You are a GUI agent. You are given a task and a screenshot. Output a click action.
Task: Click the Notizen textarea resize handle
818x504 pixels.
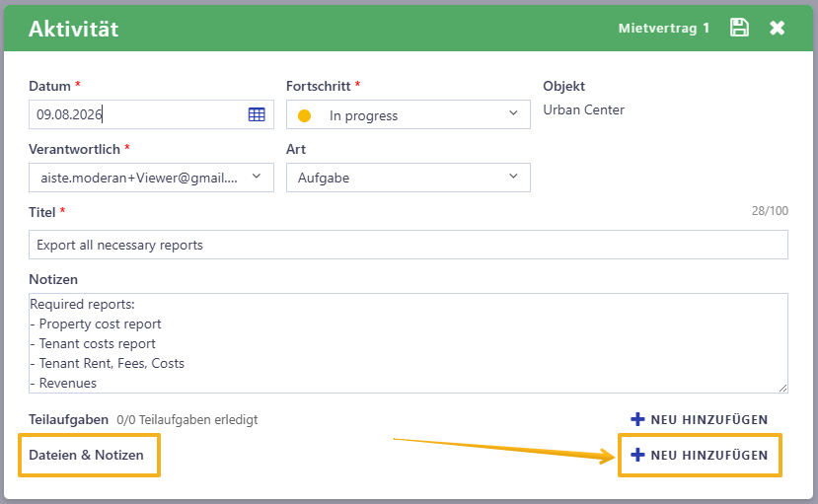click(782, 388)
